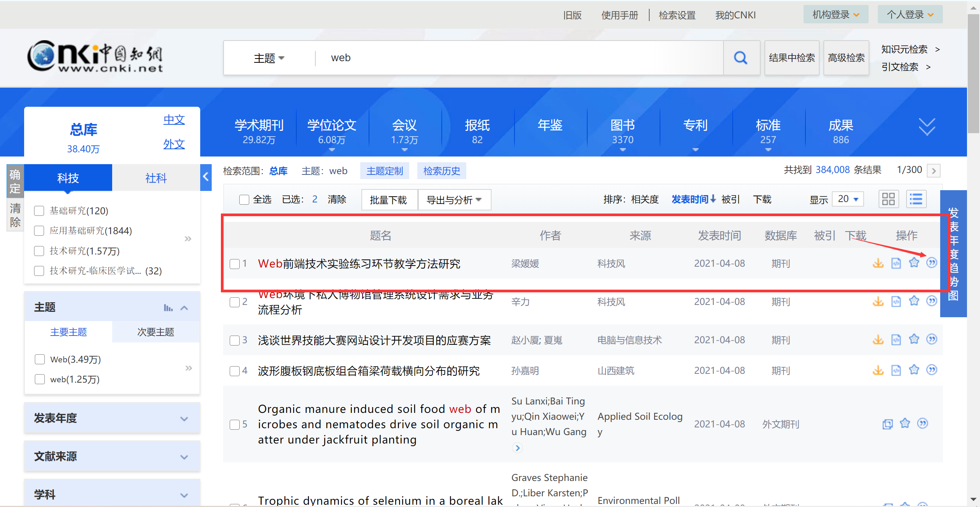Check the 全选 select-all checkbox

(244, 199)
